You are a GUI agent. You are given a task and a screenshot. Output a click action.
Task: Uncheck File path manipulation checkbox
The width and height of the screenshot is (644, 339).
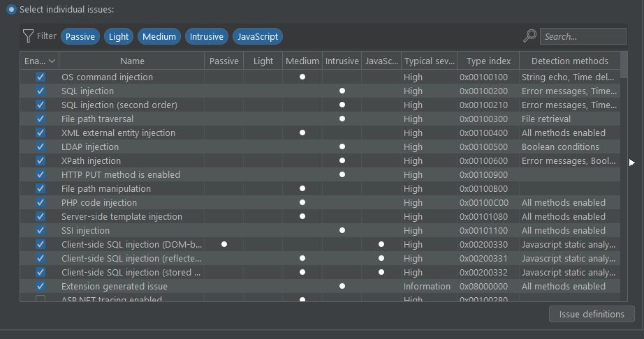[41, 188]
